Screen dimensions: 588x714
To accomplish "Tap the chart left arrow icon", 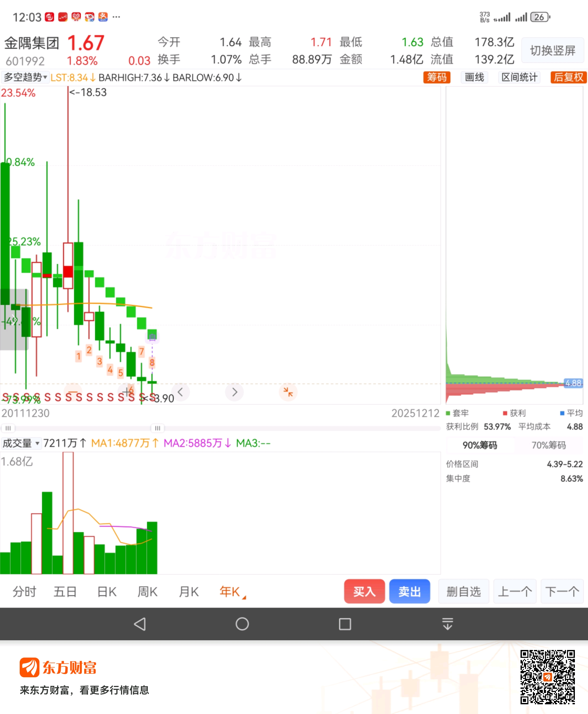I will 181,392.
